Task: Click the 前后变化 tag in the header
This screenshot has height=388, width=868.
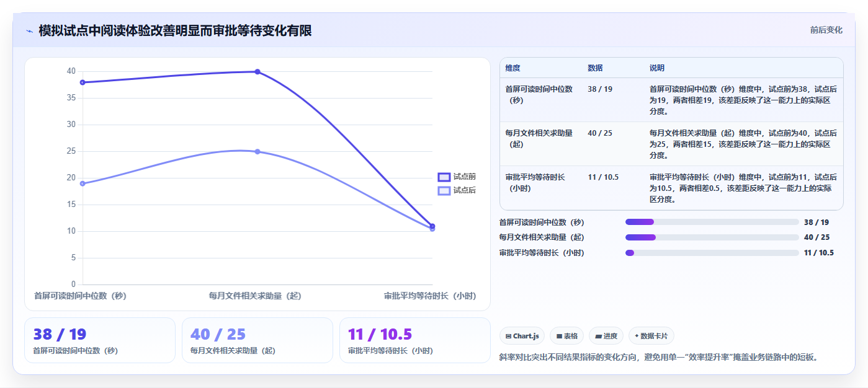Action: click(826, 30)
